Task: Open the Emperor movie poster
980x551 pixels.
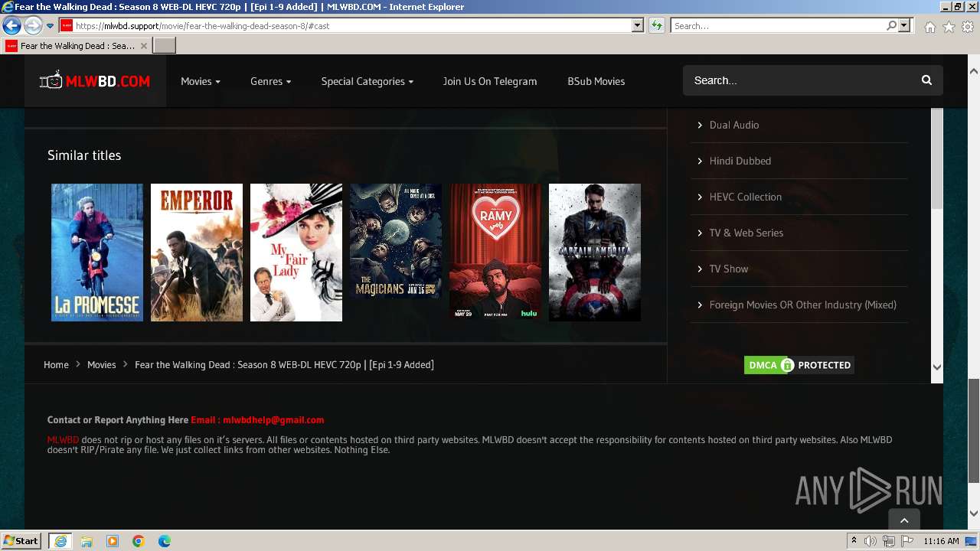Action: (197, 253)
